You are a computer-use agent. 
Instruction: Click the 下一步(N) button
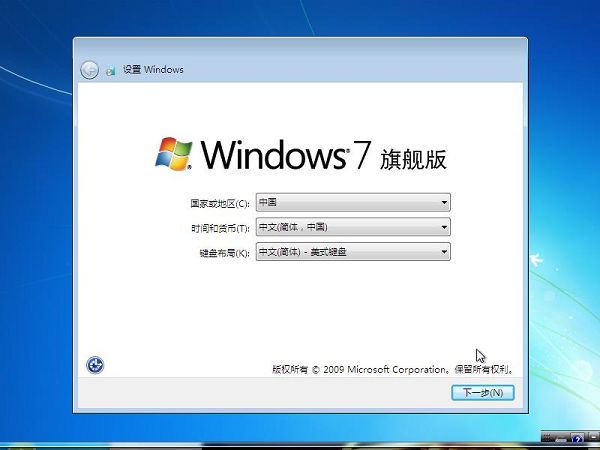[x=483, y=393]
